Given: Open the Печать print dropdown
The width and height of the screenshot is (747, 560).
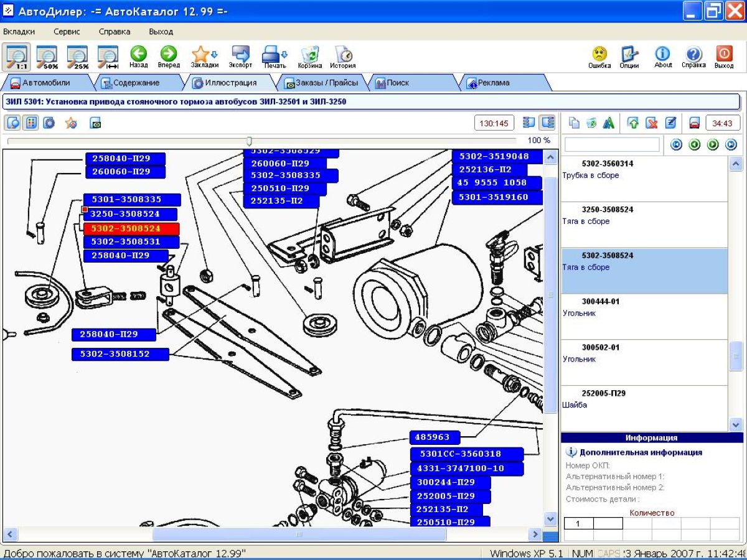Looking at the screenshot, I should coord(274,57).
